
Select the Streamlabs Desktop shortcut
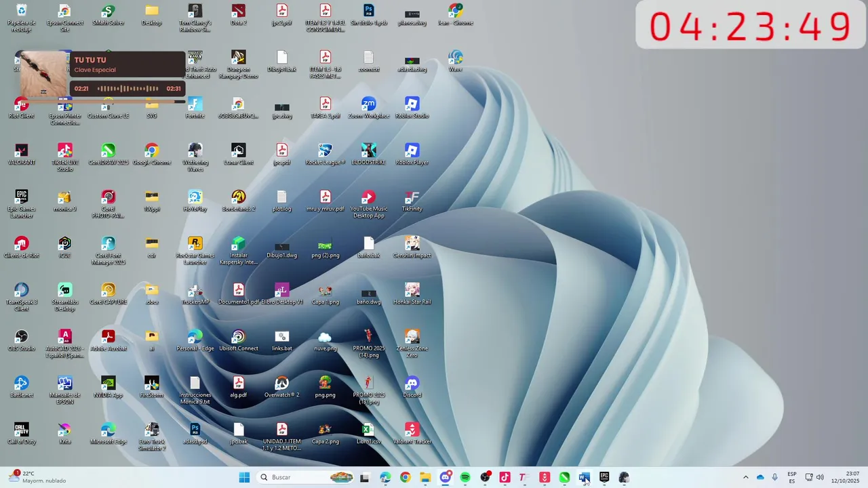point(65,297)
